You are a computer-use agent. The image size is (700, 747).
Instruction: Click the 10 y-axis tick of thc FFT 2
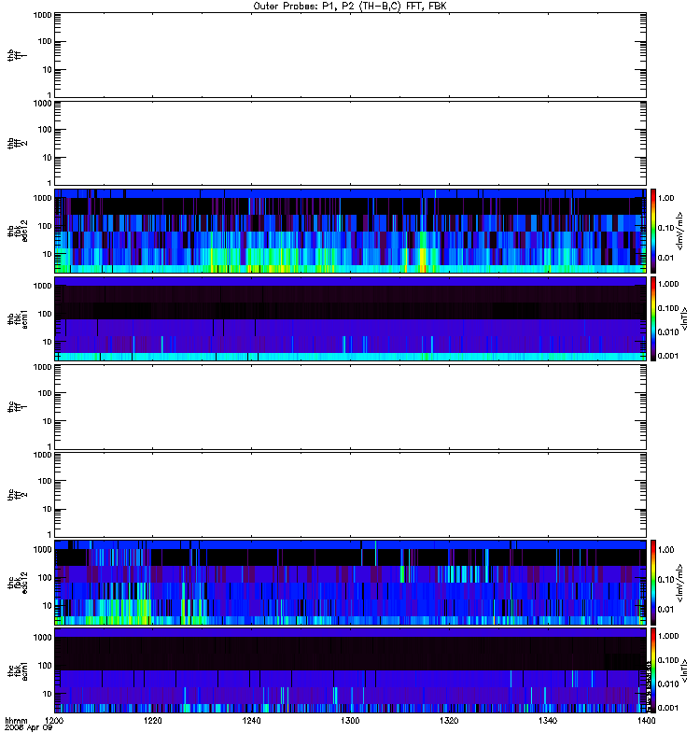[48, 509]
